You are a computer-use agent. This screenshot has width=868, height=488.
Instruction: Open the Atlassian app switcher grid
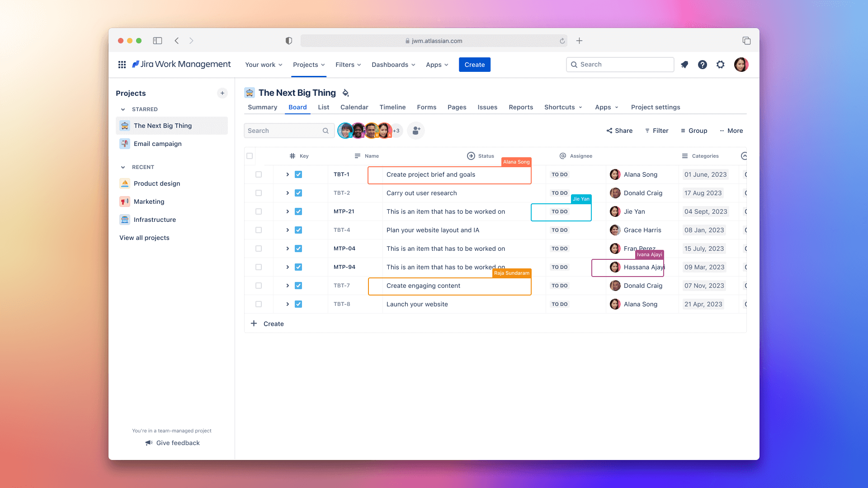tap(121, 64)
